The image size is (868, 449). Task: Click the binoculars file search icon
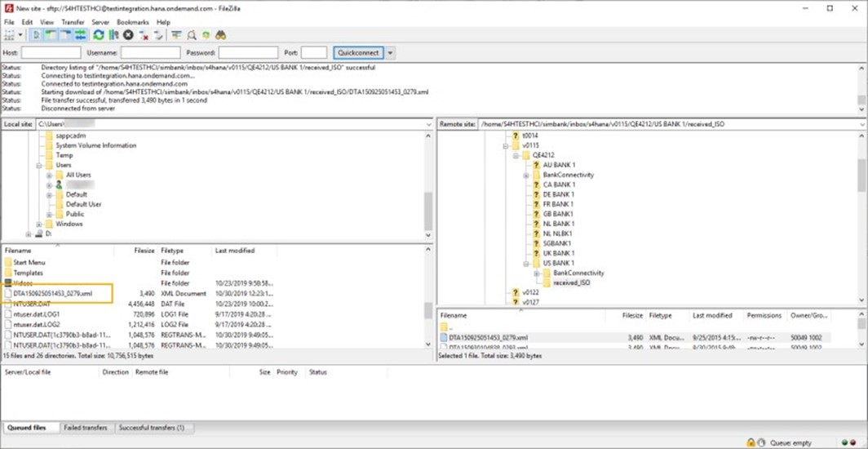220,35
